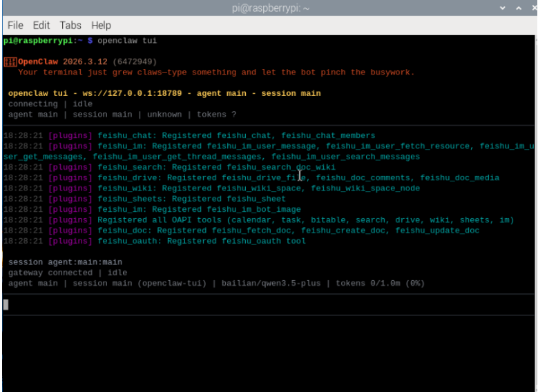The width and height of the screenshot is (538, 392).
Task: Click the OpenClaw logo icon
Action: coord(10,62)
